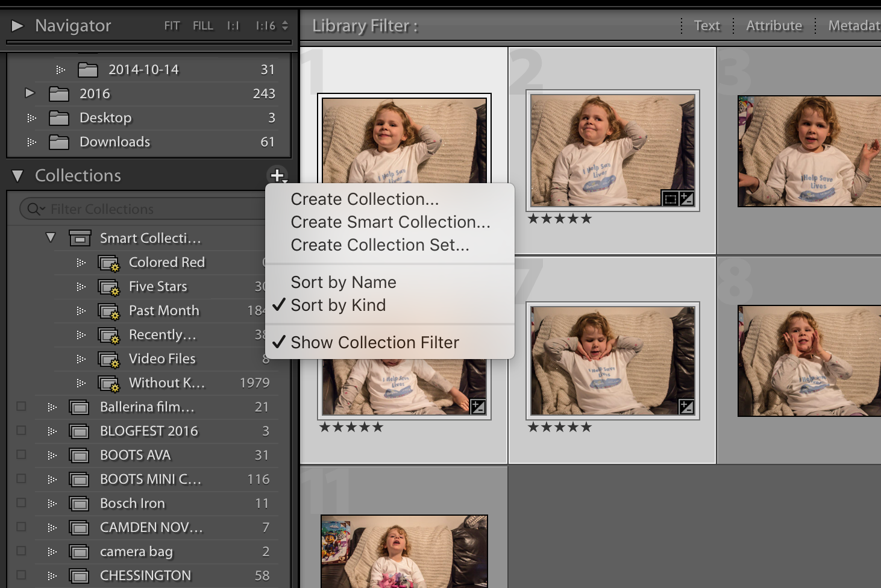The height and width of the screenshot is (588, 881).
Task: Click the Without K… smart collection icon
Action: (x=109, y=384)
